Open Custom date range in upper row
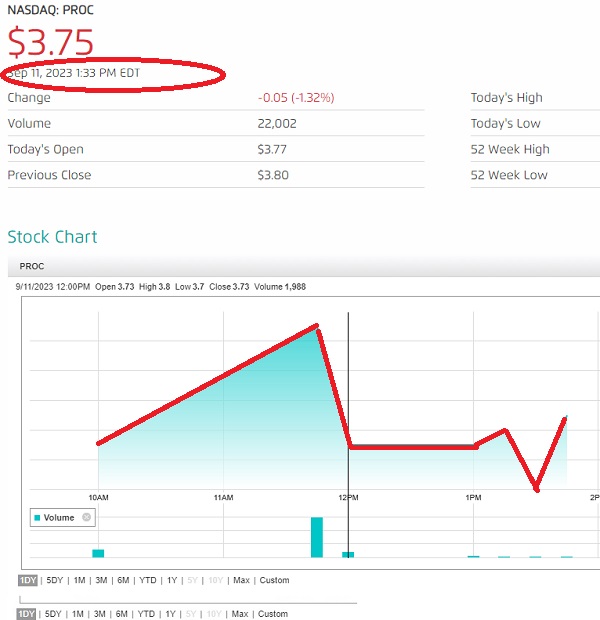 (x=274, y=580)
